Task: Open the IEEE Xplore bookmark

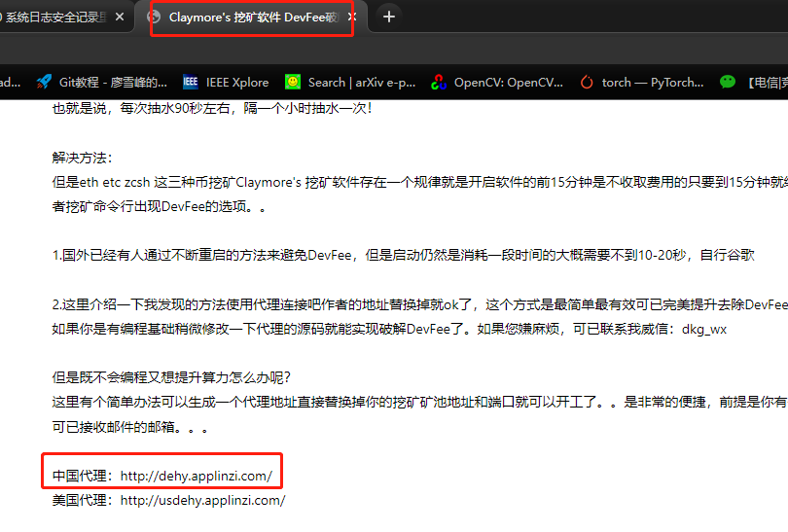Action: point(226,82)
